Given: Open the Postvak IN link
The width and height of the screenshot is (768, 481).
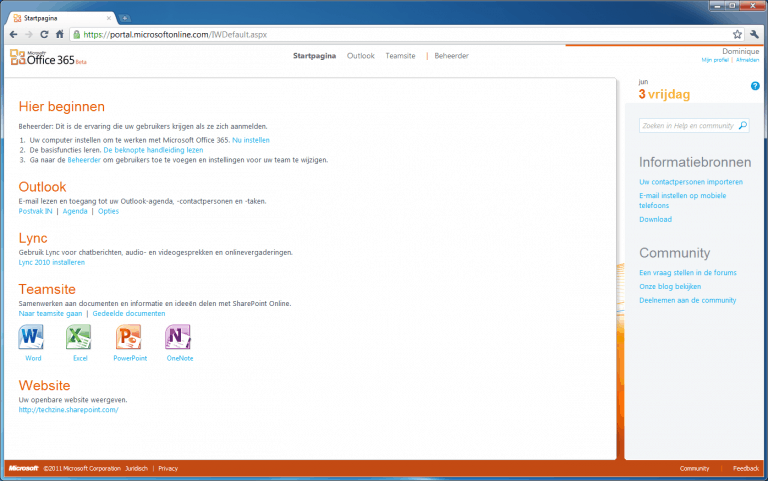Looking at the screenshot, I should click(x=35, y=211).
